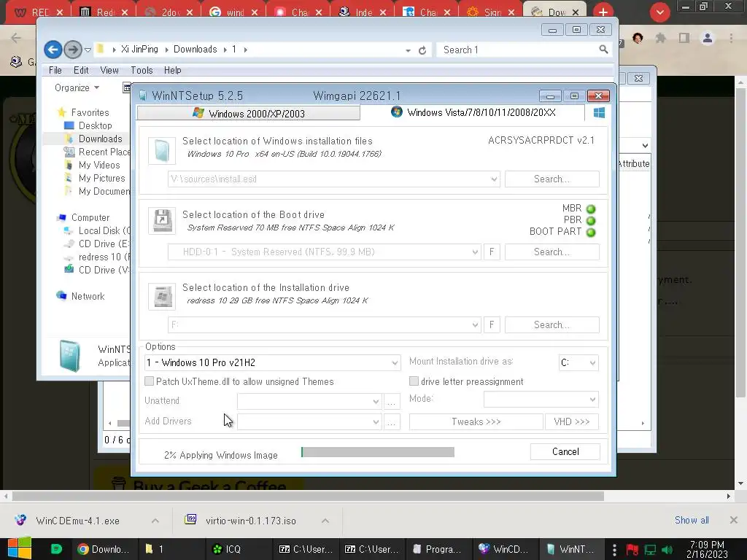Click the Windows logo icon in WinNTSetup
The width and height of the screenshot is (747, 560).
599,112
